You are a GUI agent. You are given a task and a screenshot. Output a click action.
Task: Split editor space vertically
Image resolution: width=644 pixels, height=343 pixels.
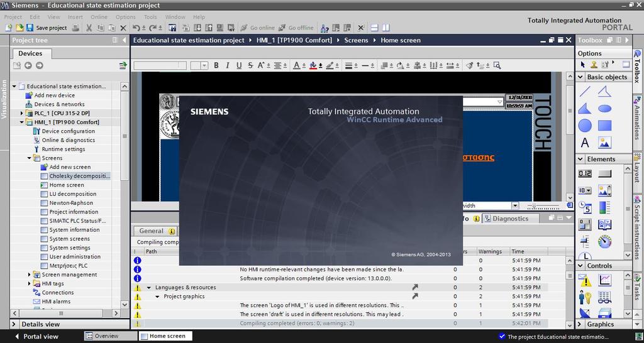tap(386, 28)
